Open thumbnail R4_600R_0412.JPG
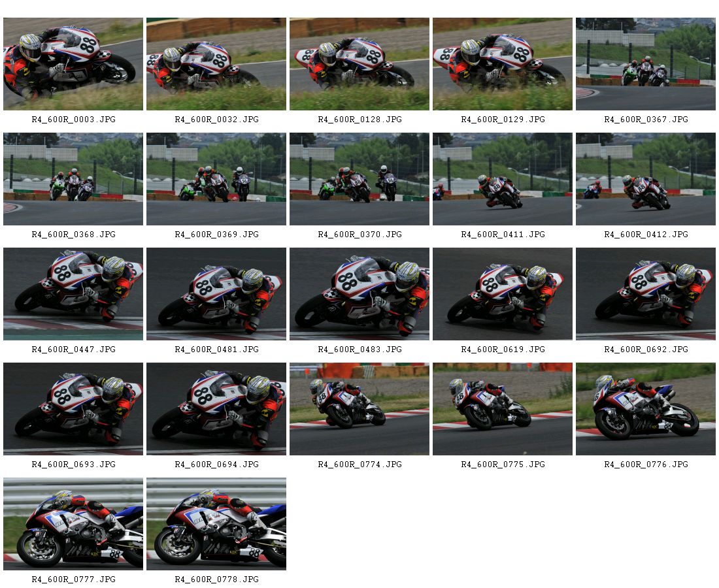Viewport: 719px width, 588px height. point(645,179)
